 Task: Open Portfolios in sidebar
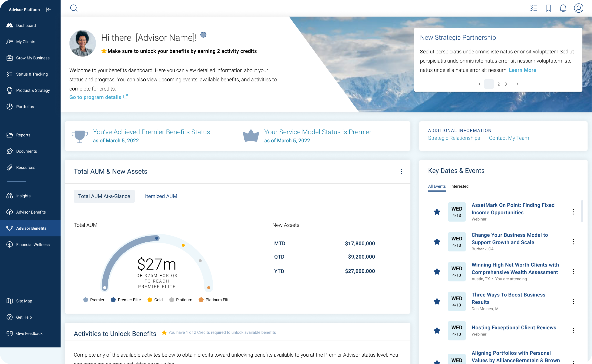point(30,107)
